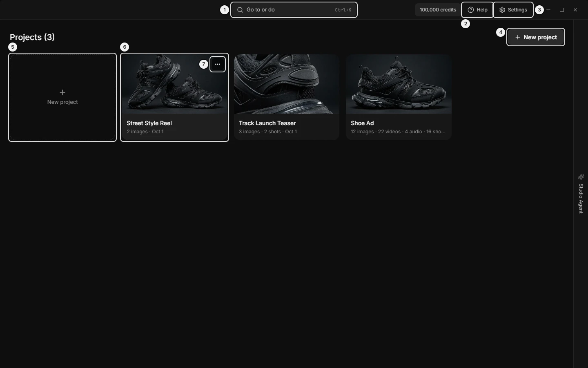This screenshot has height=368, width=588.
Task: Open Settings via the gear icon
Action: (x=513, y=10)
